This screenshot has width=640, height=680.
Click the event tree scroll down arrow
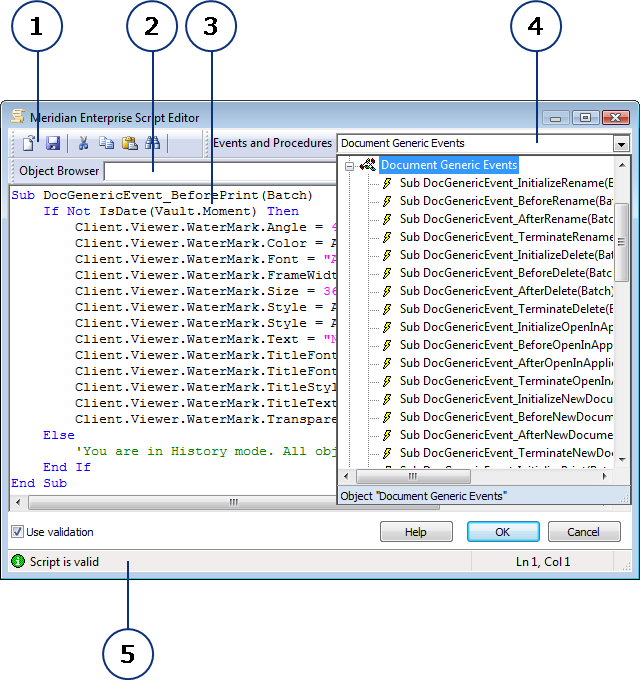(x=622, y=460)
